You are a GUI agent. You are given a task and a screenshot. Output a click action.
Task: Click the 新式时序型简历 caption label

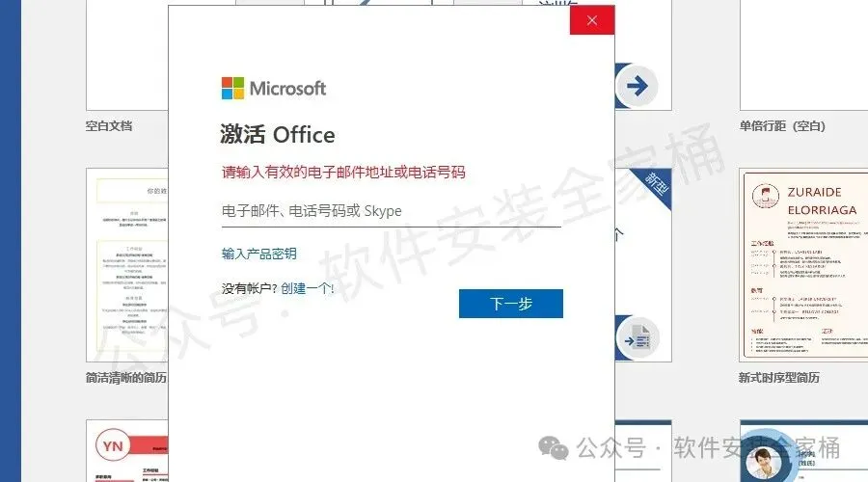[779, 378]
